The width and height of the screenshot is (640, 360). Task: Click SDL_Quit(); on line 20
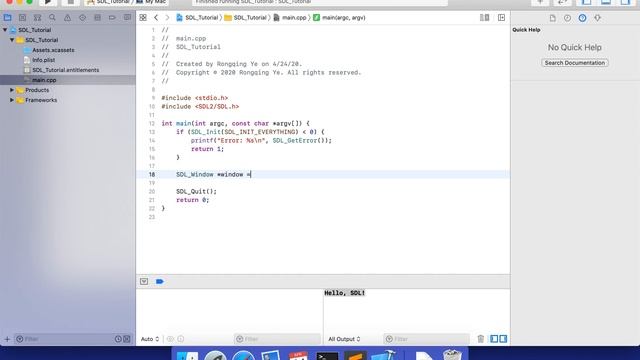196,191
